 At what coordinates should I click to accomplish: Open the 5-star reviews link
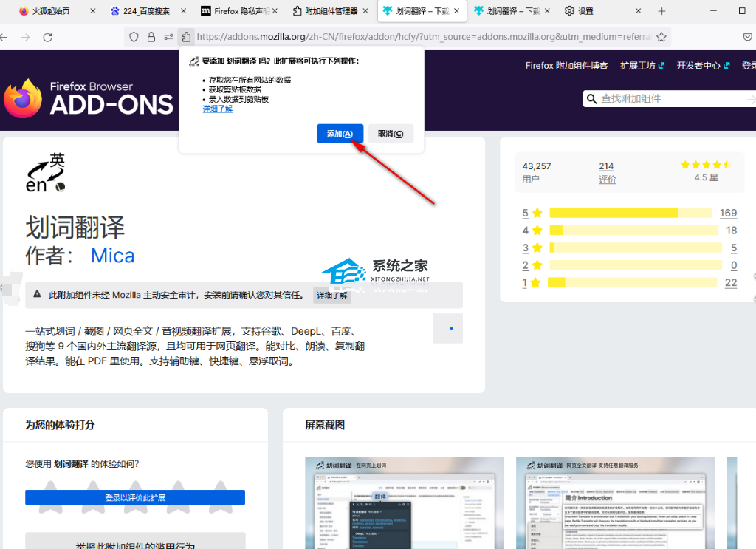[532, 213]
